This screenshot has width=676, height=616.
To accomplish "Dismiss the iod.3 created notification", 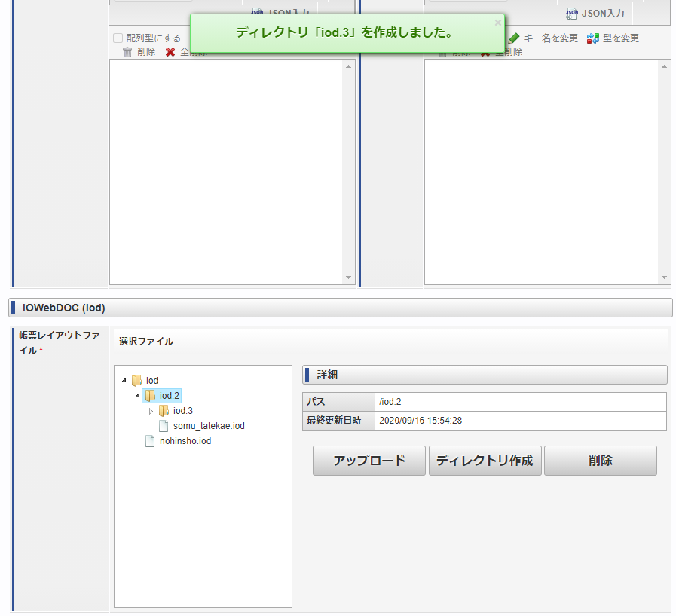I will tap(497, 23).
